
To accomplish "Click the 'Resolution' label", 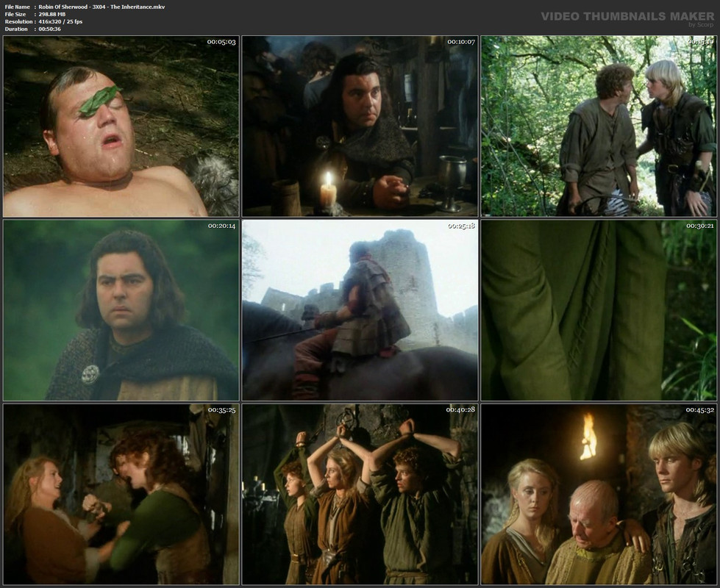I will click(18, 21).
